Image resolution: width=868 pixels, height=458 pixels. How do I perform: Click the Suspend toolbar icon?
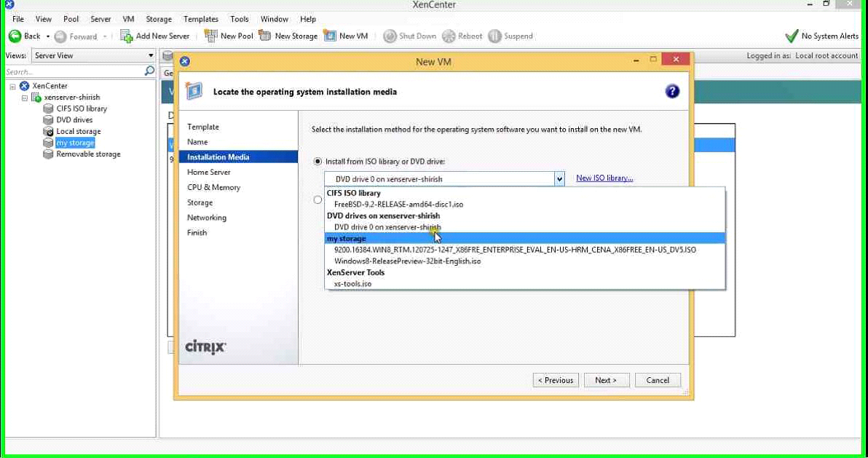[x=494, y=36]
